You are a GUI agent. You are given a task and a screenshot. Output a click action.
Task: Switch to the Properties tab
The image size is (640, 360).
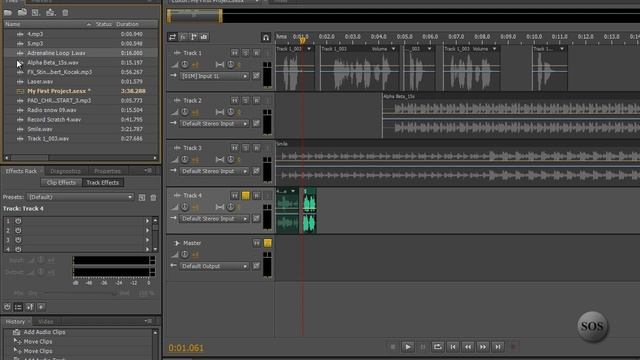pos(107,171)
